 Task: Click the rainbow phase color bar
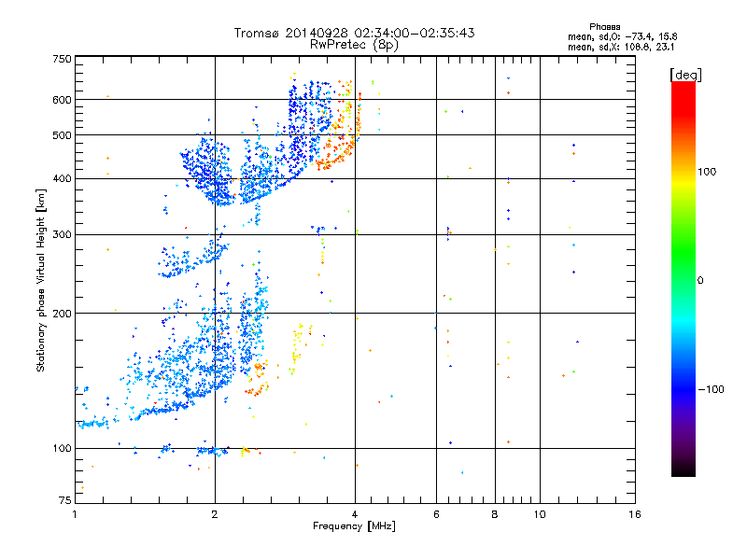[684, 278]
